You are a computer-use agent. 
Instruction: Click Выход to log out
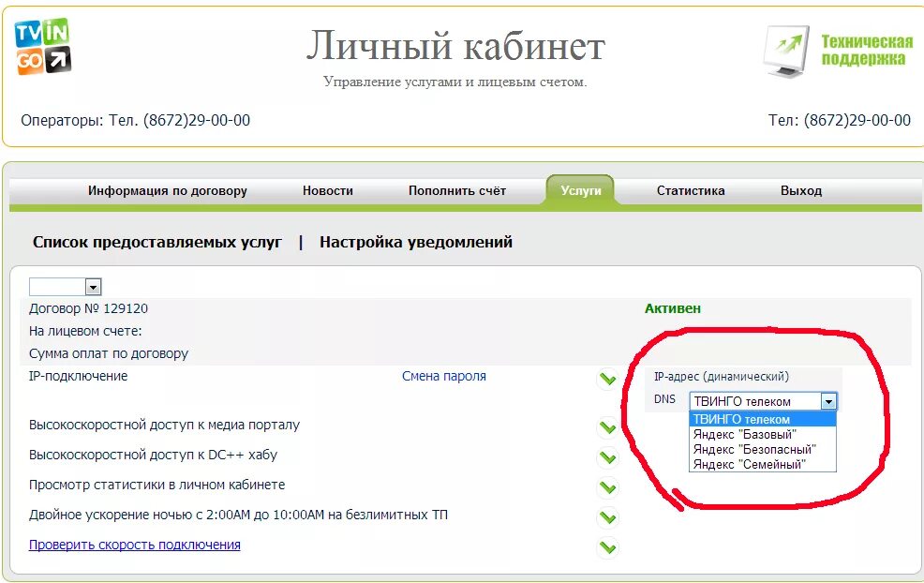pyautogui.click(x=801, y=190)
